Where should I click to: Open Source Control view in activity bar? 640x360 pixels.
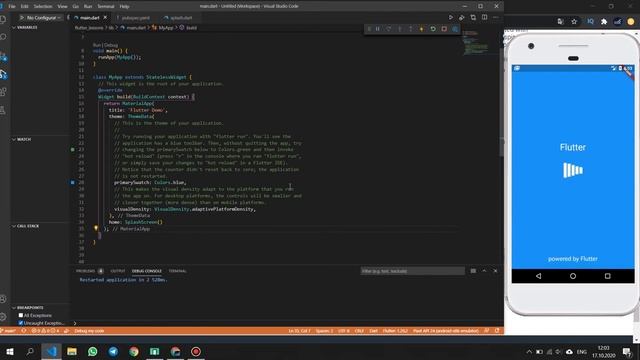[3, 56]
